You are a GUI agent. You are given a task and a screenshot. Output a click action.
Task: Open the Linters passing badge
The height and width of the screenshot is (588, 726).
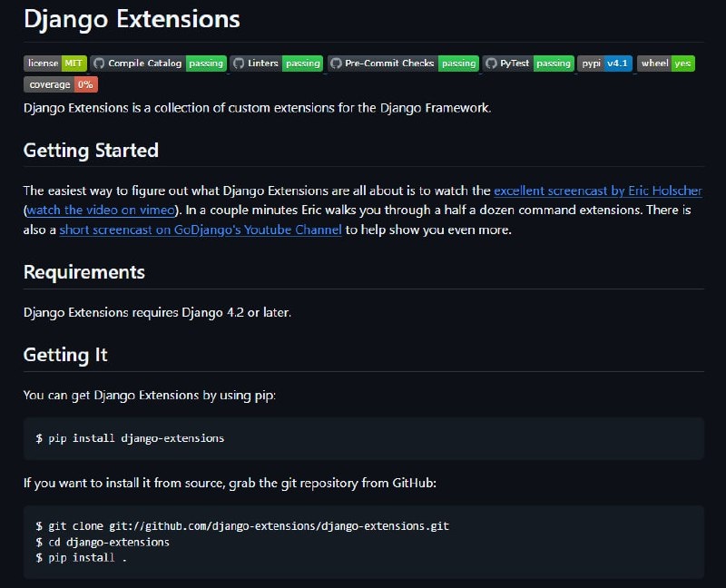(x=277, y=64)
